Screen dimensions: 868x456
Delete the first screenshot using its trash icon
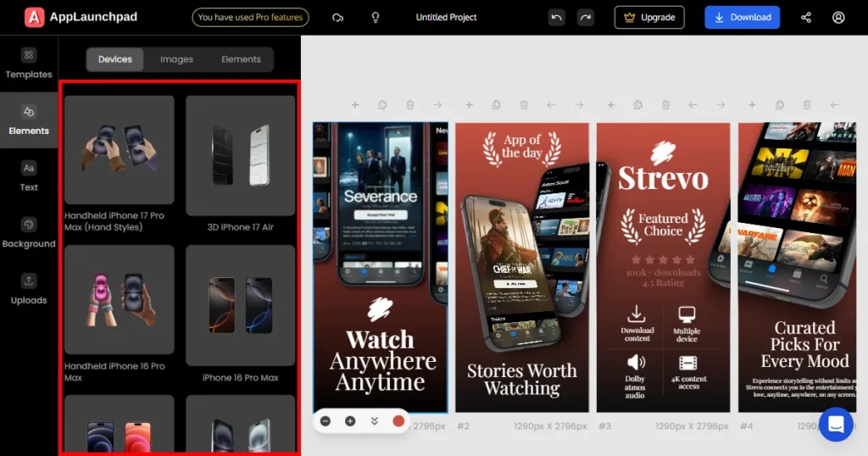410,105
